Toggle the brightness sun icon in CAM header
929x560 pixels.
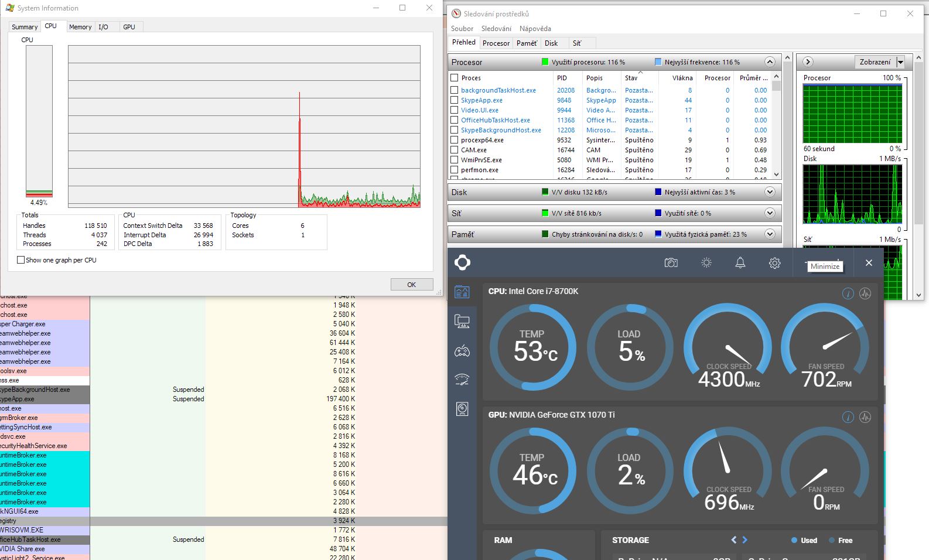click(706, 263)
